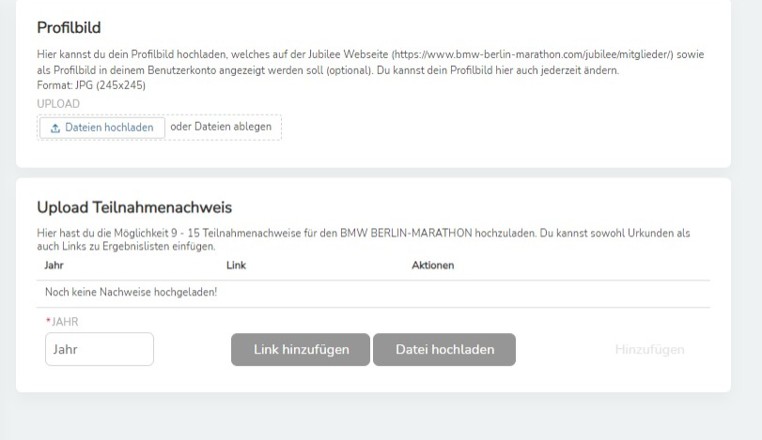Click the 'Format: JPG (245x245)' text
Screen dimensions: 762x440
pyautogui.click(x=91, y=86)
